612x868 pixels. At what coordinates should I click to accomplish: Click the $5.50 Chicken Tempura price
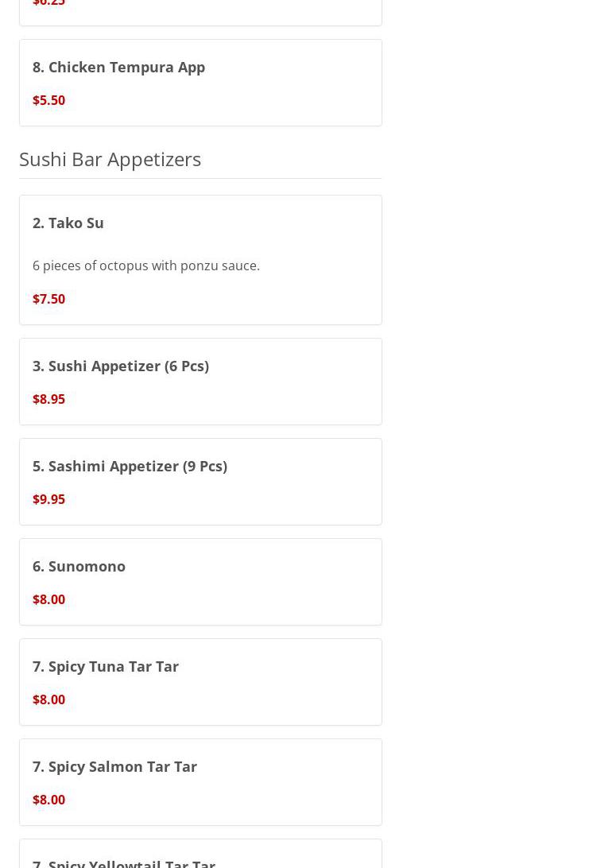tap(48, 100)
